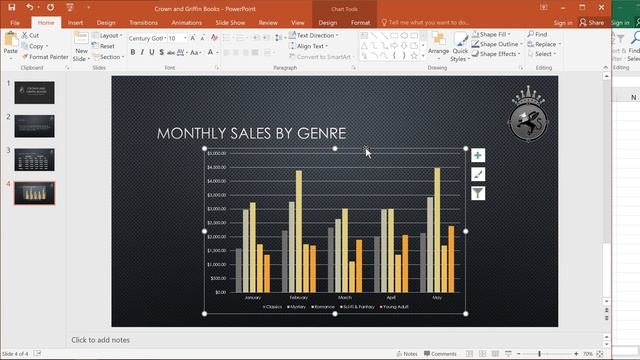The height and width of the screenshot is (360, 640).
Task: Switch to Reading View
Action: click(x=495, y=354)
